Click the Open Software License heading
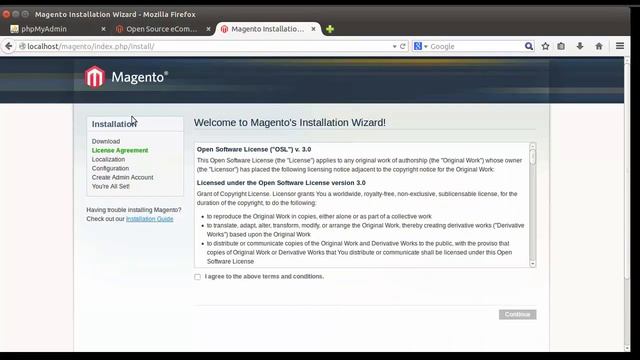The image size is (640, 360). tap(254, 149)
